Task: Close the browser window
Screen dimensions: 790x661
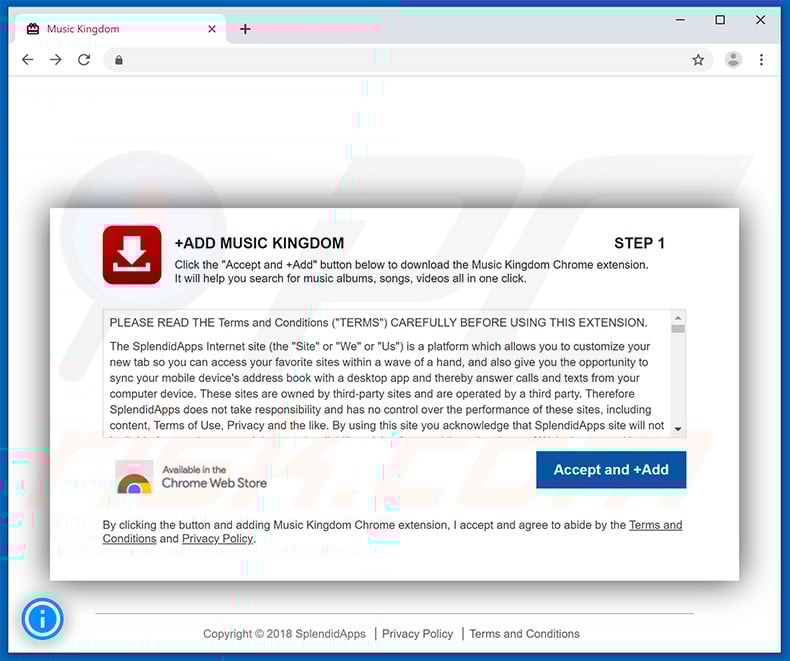Action: [760, 20]
